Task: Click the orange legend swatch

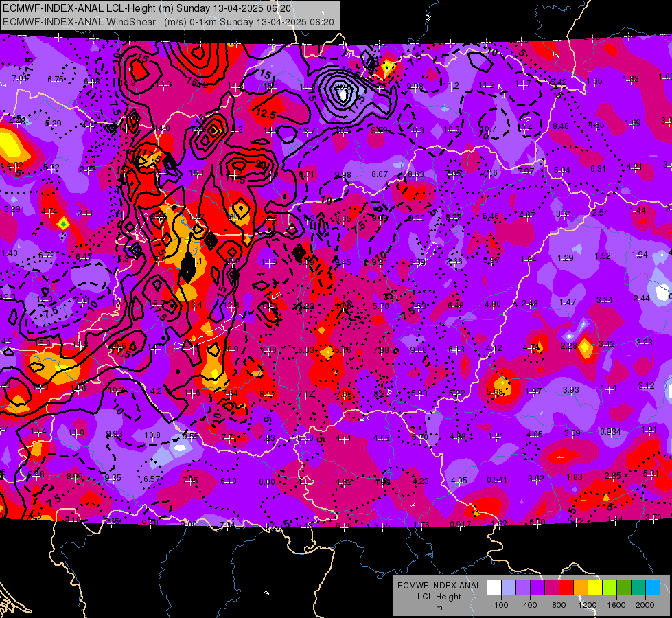Action: click(581, 588)
